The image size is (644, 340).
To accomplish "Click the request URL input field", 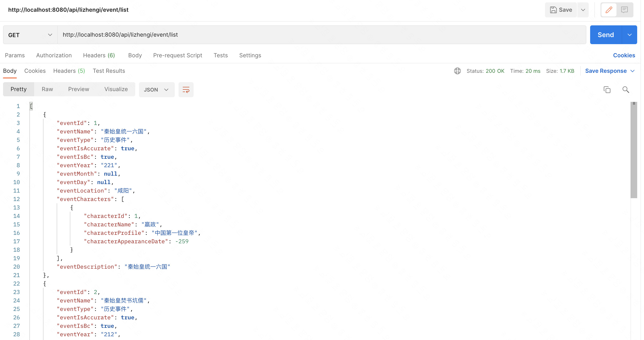I will pyautogui.click(x=321, y=35).
